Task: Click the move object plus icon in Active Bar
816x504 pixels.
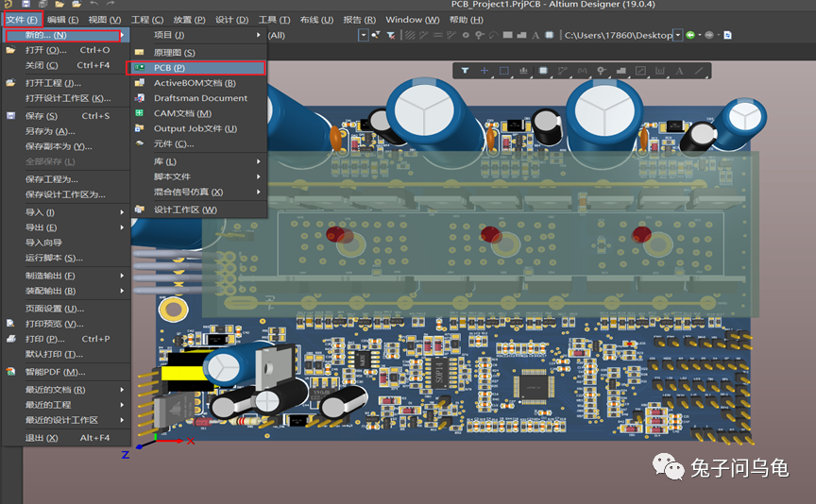Action: [x=484, y=71]
